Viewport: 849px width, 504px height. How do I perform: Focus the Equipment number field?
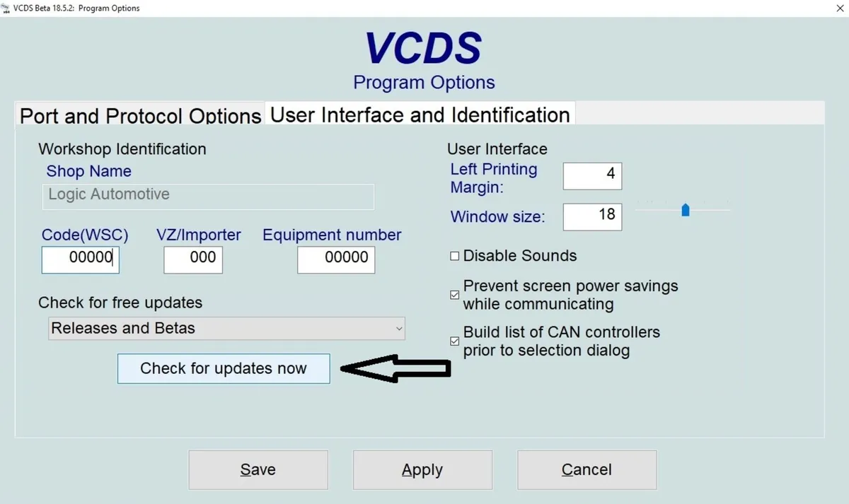[336, 259]
